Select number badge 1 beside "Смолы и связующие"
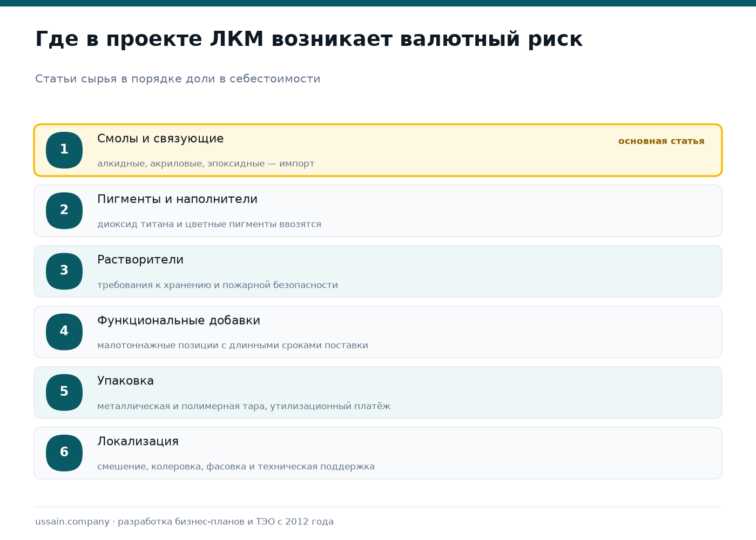The width and height of the screenshot is (756, 540). tap(64, 150)
